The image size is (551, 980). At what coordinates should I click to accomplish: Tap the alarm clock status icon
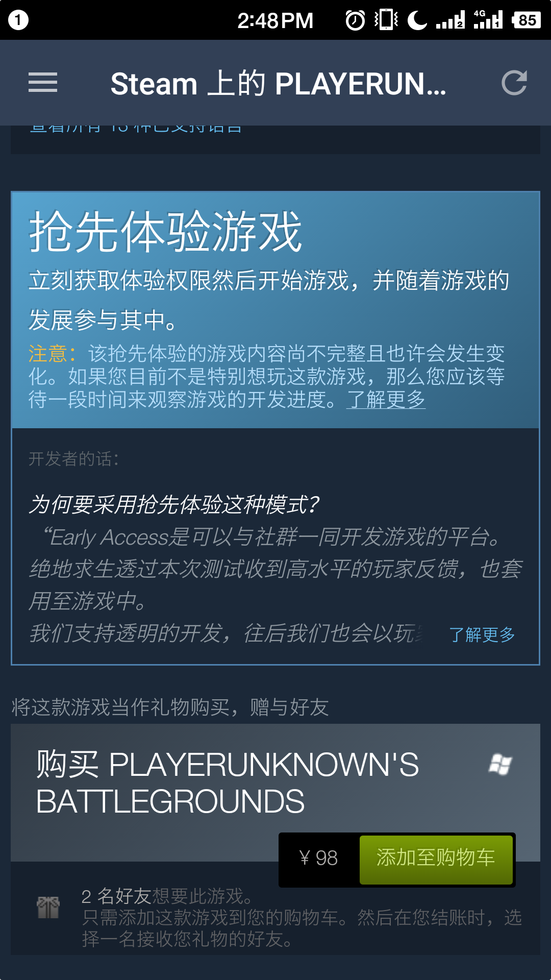[355, 20]
